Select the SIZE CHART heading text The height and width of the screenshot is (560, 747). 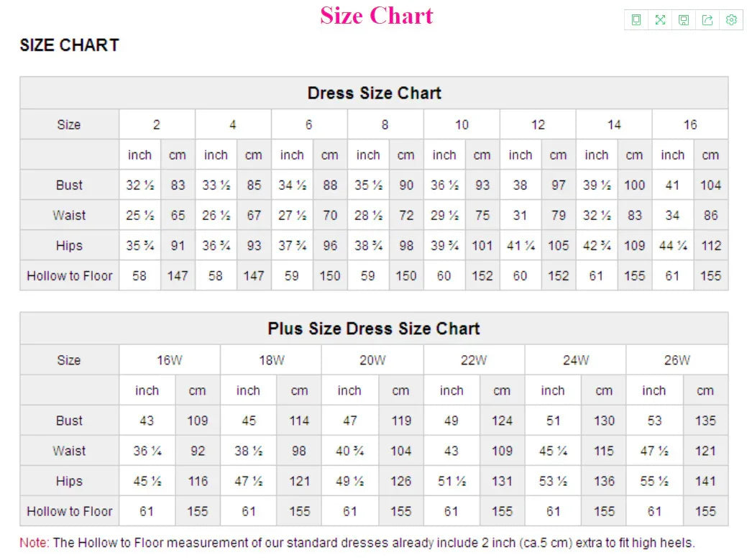69,45
